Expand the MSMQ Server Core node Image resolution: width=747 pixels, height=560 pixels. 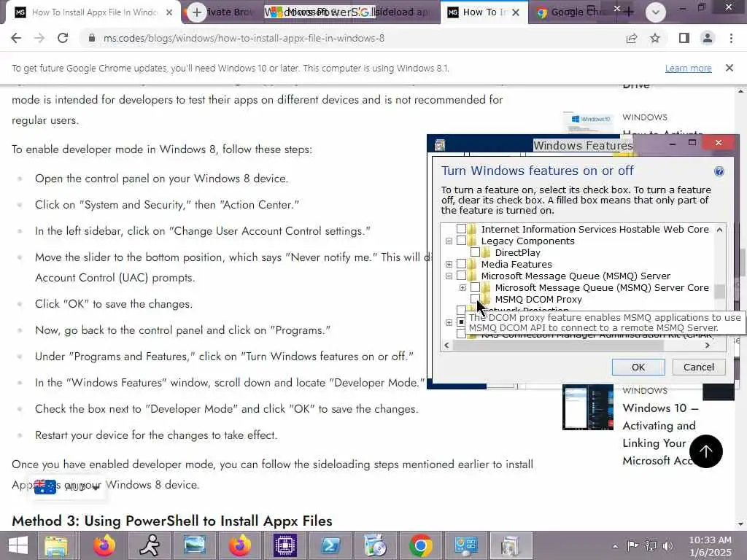tap(462, 287)
